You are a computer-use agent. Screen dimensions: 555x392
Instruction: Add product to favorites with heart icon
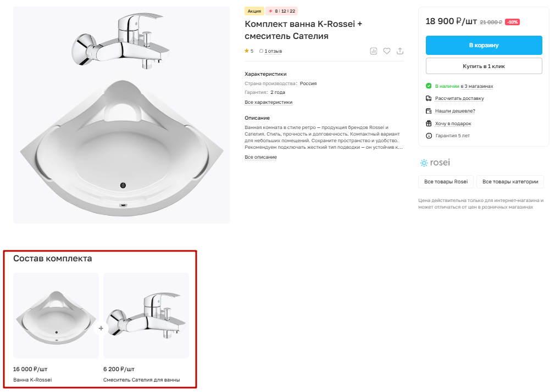(x=387, y=51)
